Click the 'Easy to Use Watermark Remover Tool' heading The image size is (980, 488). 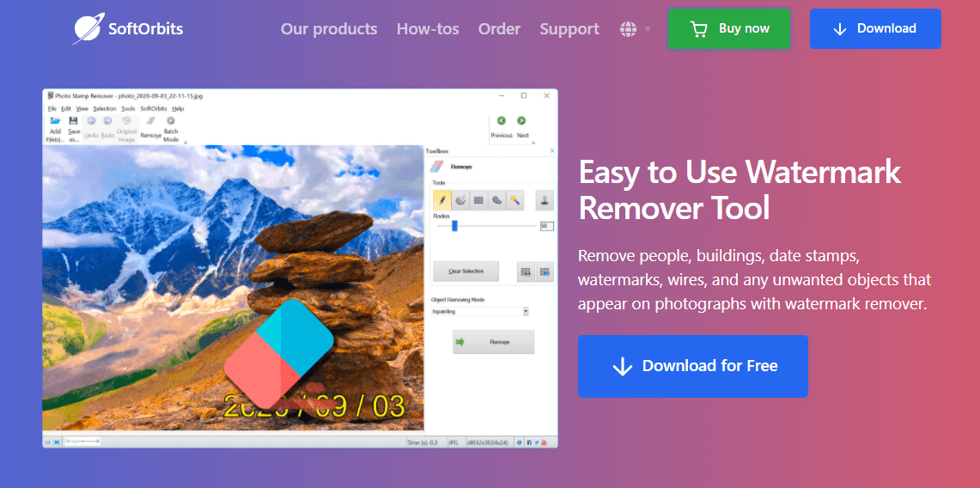[740, 189]
